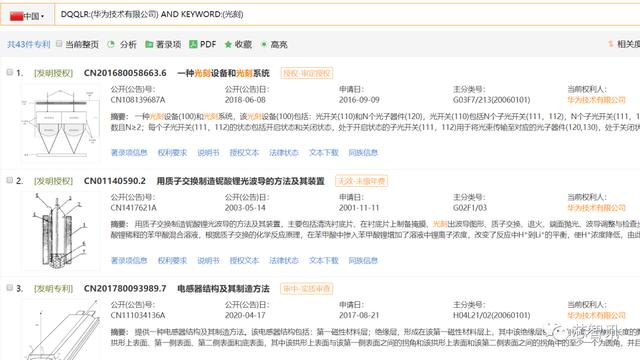Click the PDF export icon
Image resolution: width=640 pixels, height=360 pixels.
pos(193,44)
